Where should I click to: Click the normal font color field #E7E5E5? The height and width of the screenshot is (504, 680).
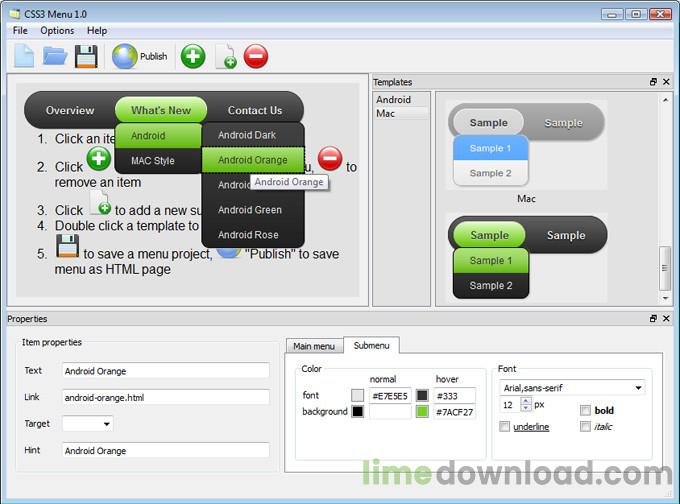click(390, 396)
